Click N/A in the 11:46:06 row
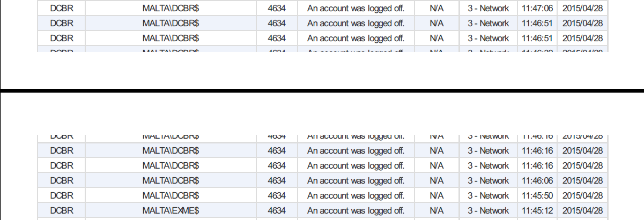The width and height of the screenshot is (644, 220). [436, 180]
